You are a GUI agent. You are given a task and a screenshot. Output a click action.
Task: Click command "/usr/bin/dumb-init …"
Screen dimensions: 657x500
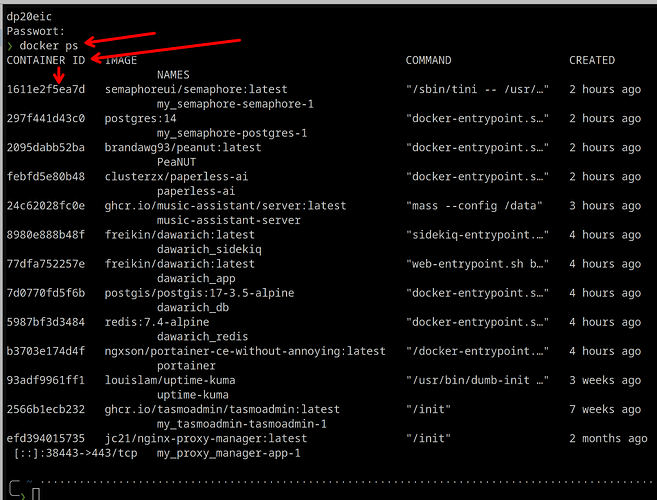coord(477,381)
